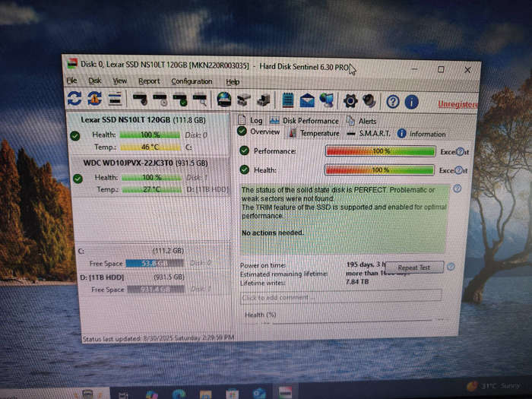The width and height of the screenshot is (532, 399).
Task: Click the blue envelope email icon
Action: point(307,101)
